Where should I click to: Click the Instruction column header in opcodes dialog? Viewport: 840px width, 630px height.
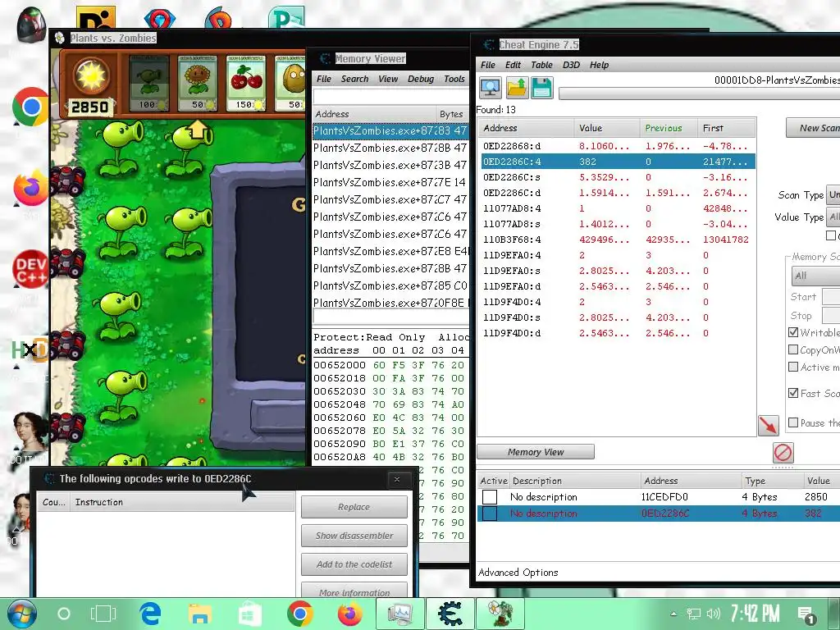[182, 502]
